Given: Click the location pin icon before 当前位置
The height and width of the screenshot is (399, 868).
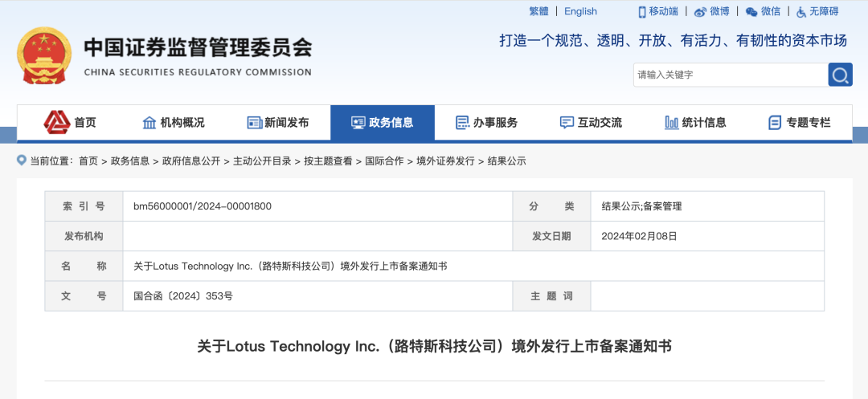Looking at the screenshot, I should (22, 161).
